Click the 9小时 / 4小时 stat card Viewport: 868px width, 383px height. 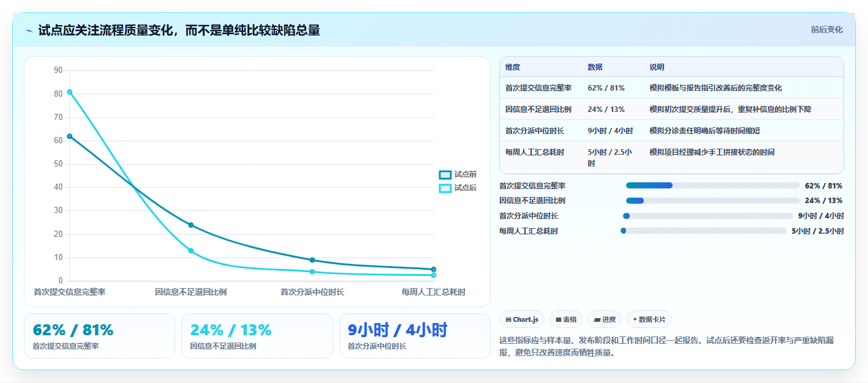(415, 336)
